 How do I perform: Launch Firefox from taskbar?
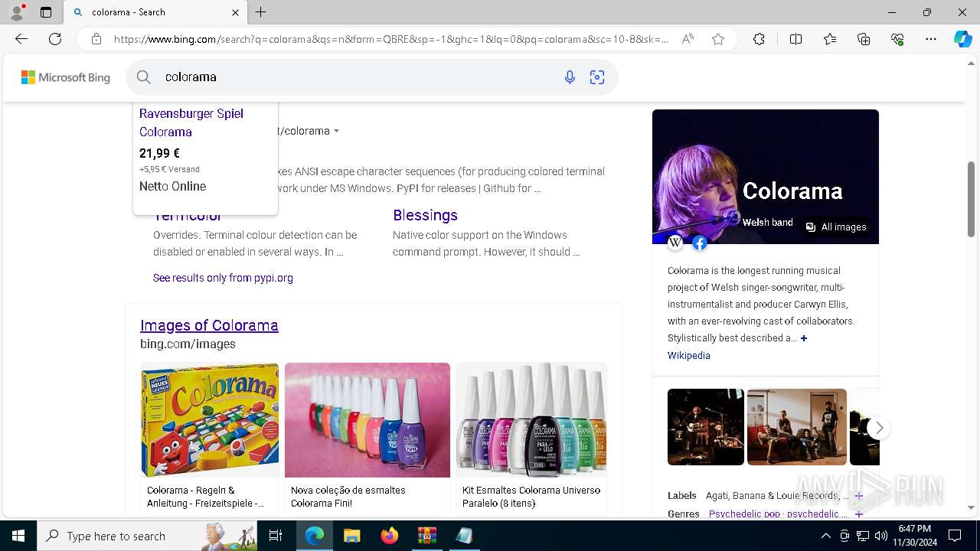pos(389,536)
